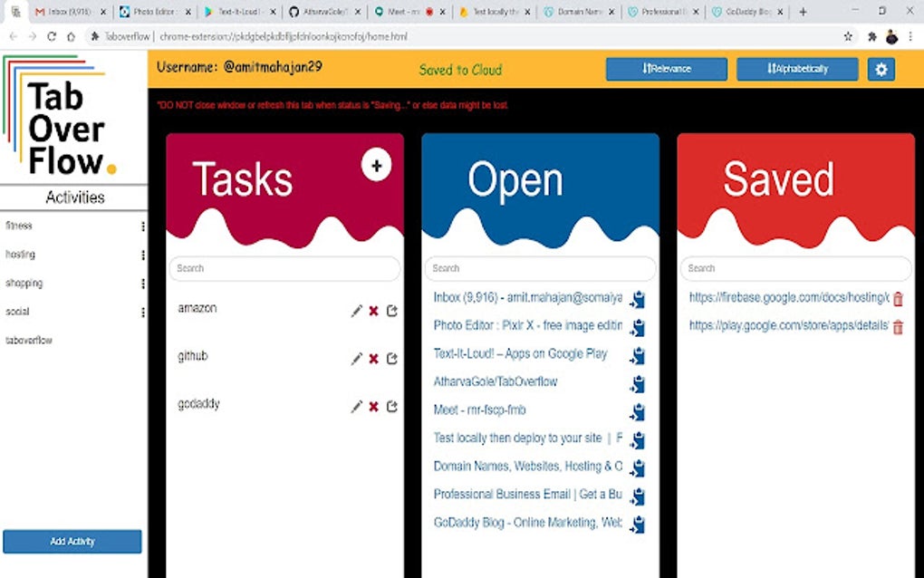Open the kebab menu beside fitness activity
924x578 pixels.
(x=142, y=226)
